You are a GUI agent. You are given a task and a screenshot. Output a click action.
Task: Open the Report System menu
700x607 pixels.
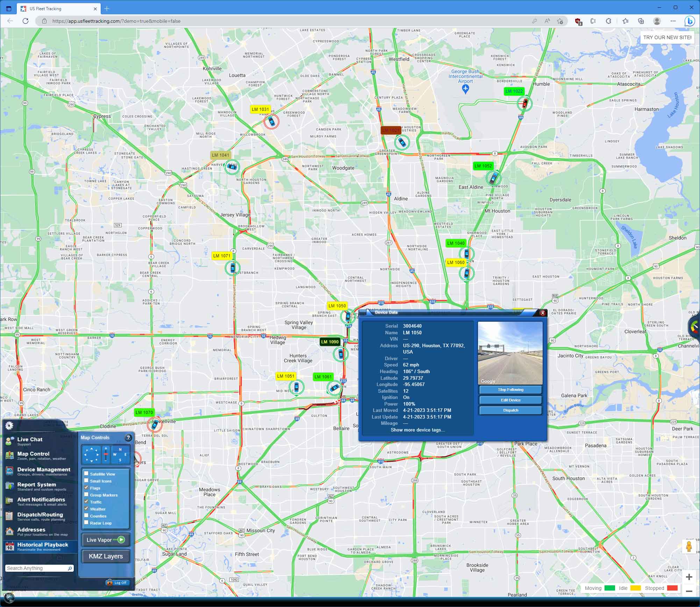click(36, 485)
